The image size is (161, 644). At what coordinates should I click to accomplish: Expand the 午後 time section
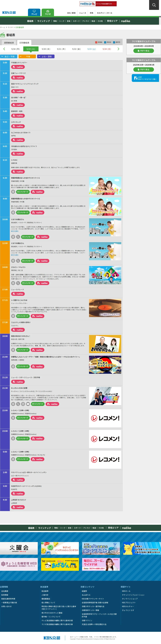click(x=27, y=57)
